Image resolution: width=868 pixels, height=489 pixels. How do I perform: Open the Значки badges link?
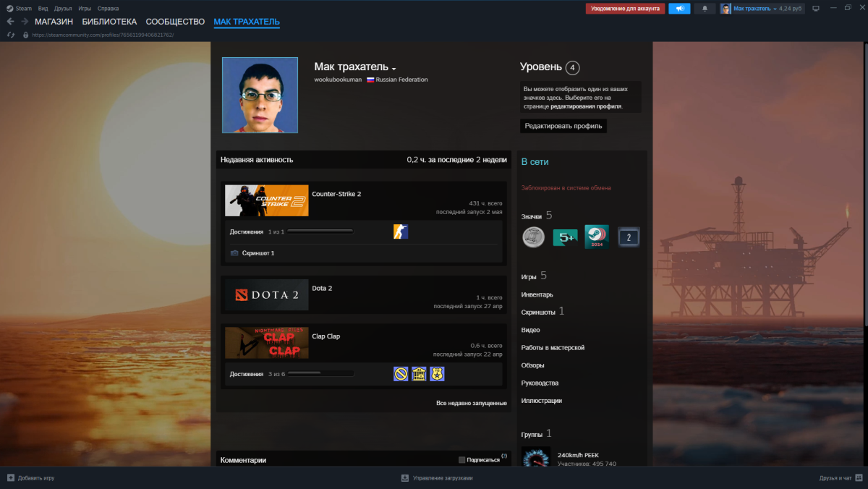point(537,216)
